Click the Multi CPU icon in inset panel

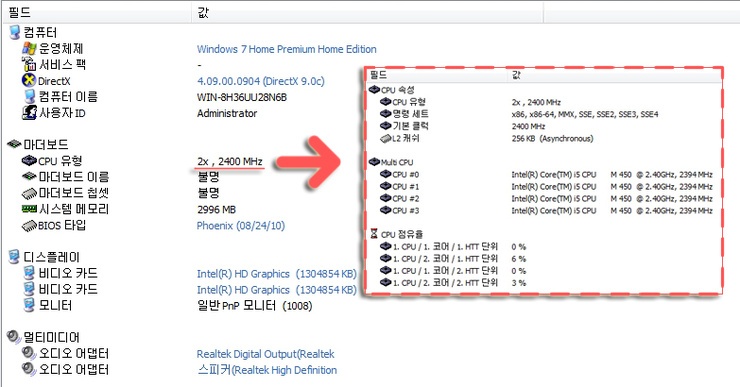pos(374,162)
